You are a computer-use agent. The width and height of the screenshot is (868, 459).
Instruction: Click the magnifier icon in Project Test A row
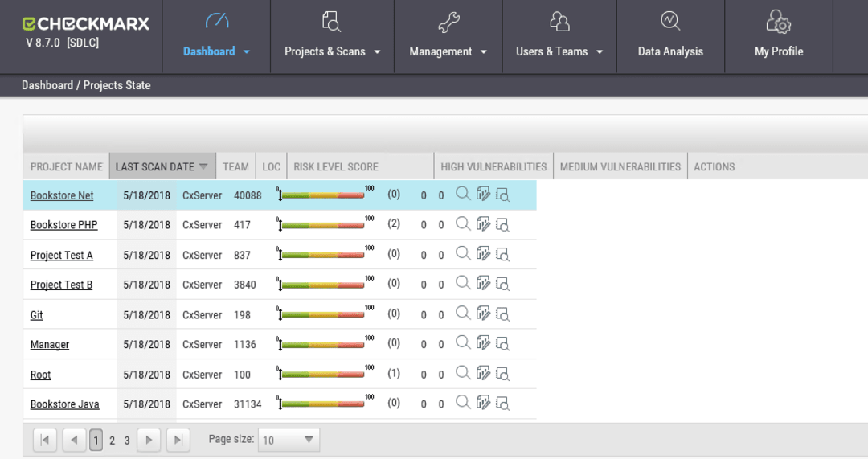tap(463, 253)
